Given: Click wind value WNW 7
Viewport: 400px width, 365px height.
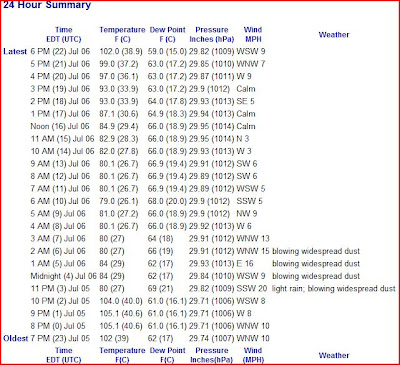Looking at the screenshot, I should tap(251, 64).
